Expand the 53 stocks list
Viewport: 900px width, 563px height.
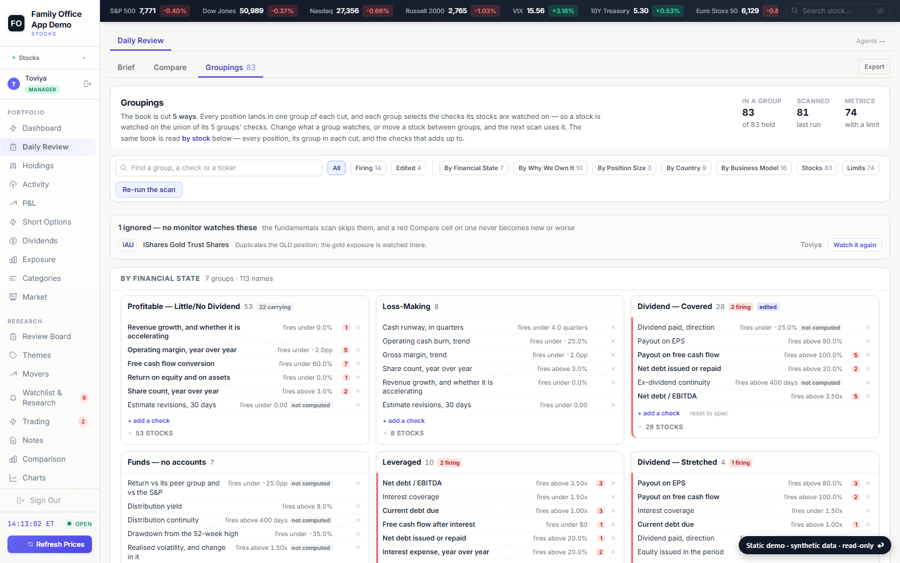[x=150, y=433]
